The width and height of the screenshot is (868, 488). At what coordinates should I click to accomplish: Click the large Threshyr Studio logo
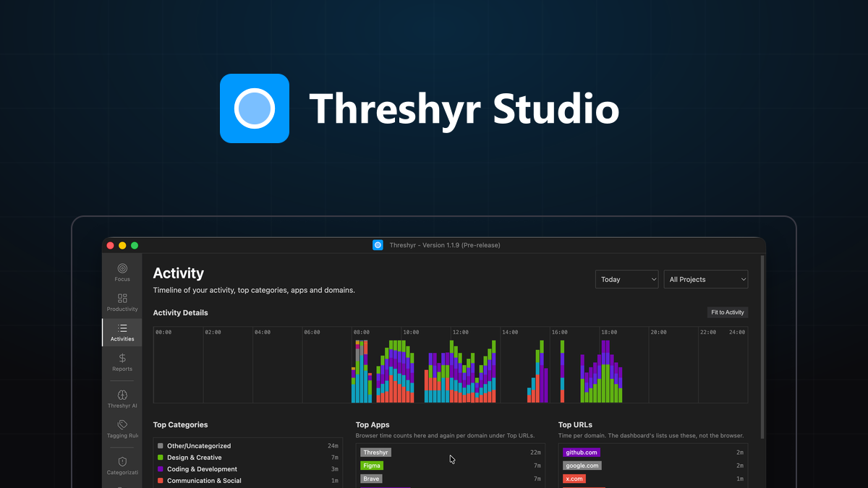255,108
